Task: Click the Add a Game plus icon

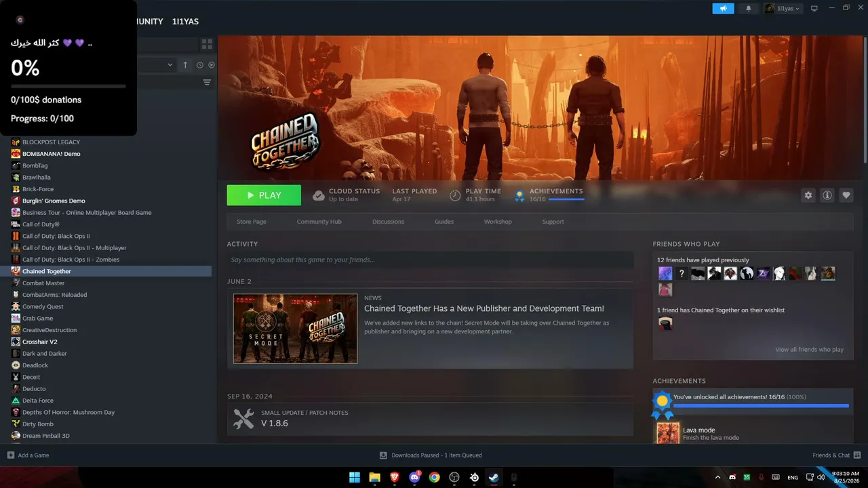Action: coord(10,455)
